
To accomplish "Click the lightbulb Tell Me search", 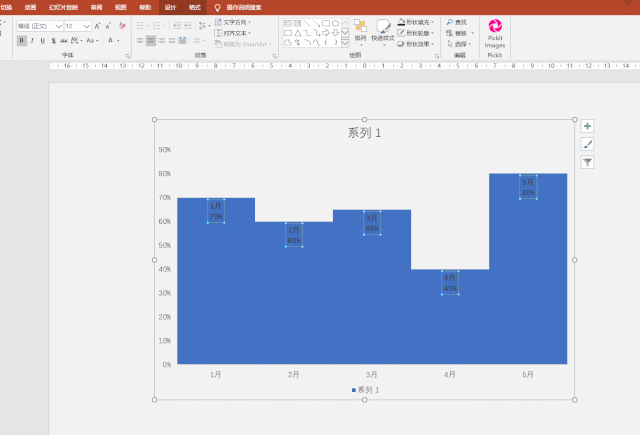I will [x=218, y=7].
